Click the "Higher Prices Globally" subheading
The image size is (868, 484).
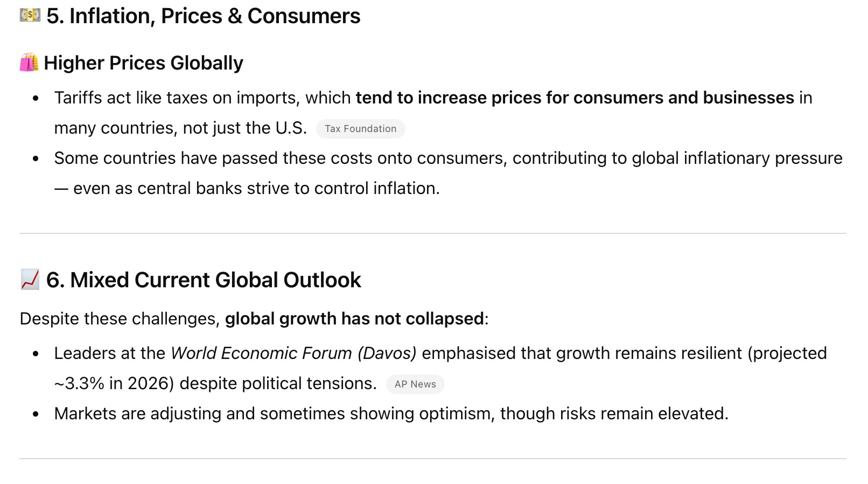click(x=143, y=63)
